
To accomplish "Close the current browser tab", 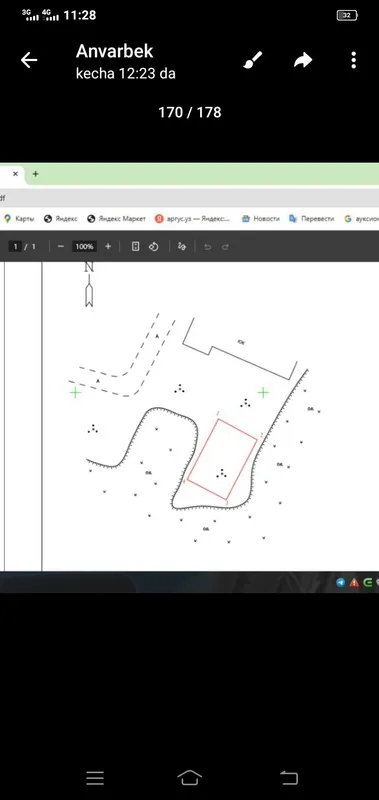I will click(15, 174).
